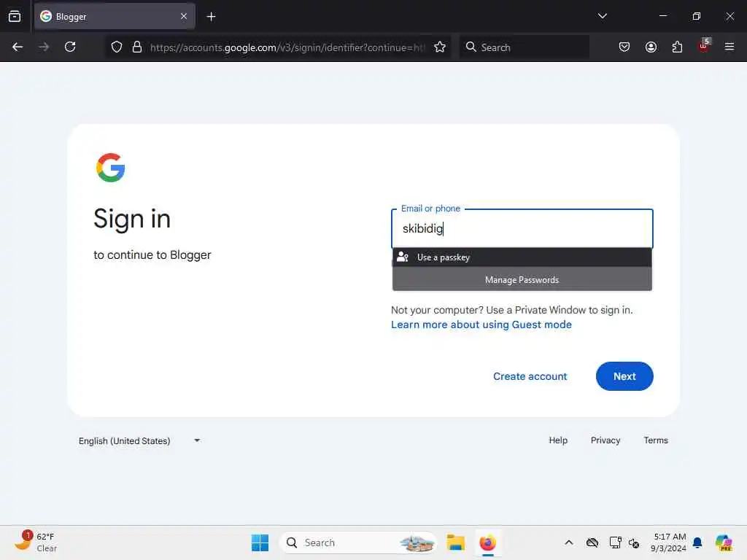Click the cloud sync tray icon

click(x=592, y=542)
